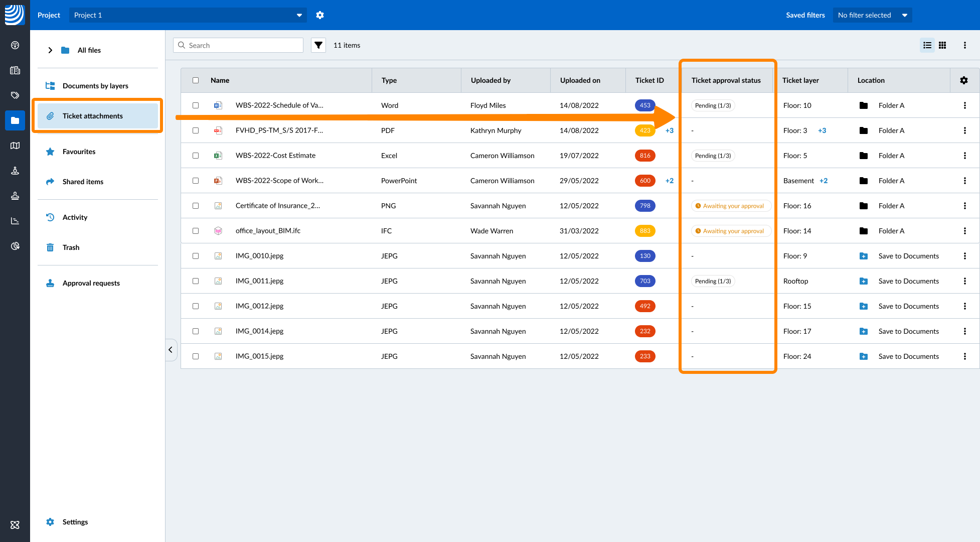Click Awaiting your approval for Certificate of Insurance
Viewport: 980px width, 542px height.
pyautogui.click(x=731, y=206)
